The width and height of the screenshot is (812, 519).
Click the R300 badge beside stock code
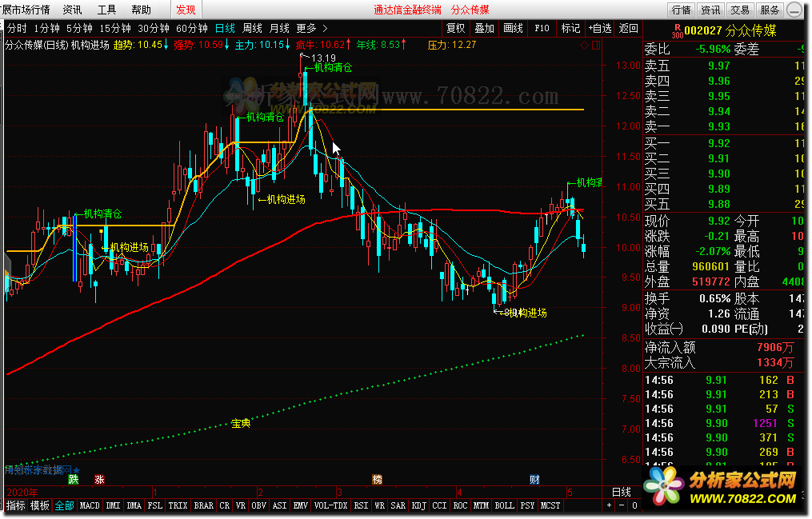(677, 31)
